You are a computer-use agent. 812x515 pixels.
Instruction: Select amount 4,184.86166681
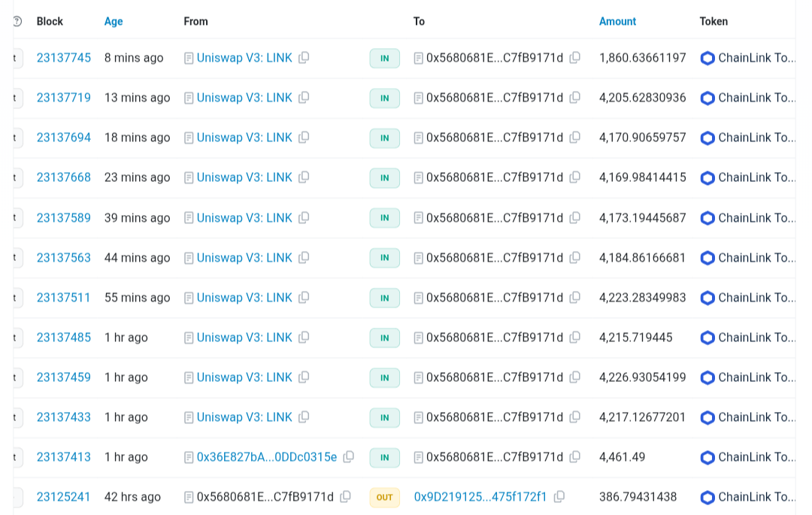coord(643,258)
